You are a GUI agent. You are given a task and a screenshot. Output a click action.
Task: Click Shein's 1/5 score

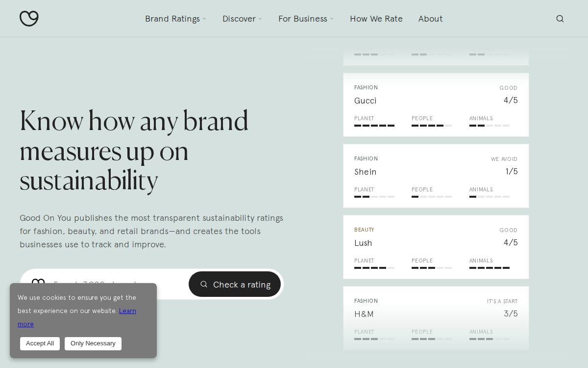(512, 171)
